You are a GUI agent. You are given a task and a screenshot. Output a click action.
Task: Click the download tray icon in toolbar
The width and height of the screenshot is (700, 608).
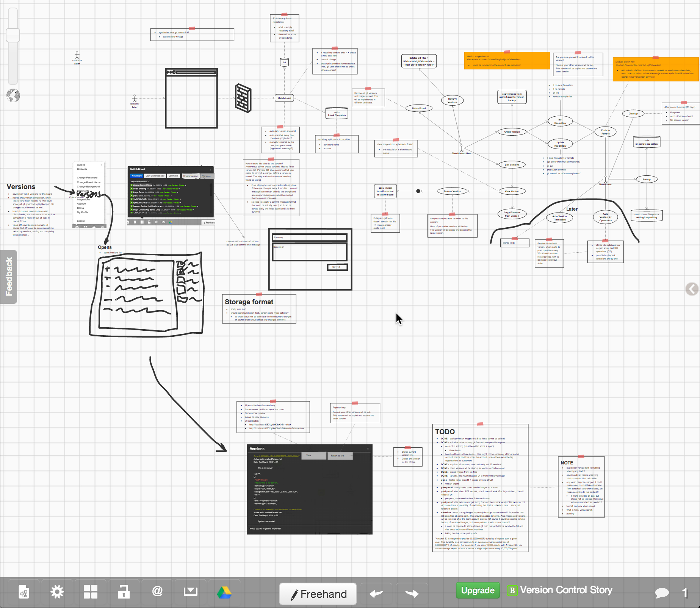(190, 591)
